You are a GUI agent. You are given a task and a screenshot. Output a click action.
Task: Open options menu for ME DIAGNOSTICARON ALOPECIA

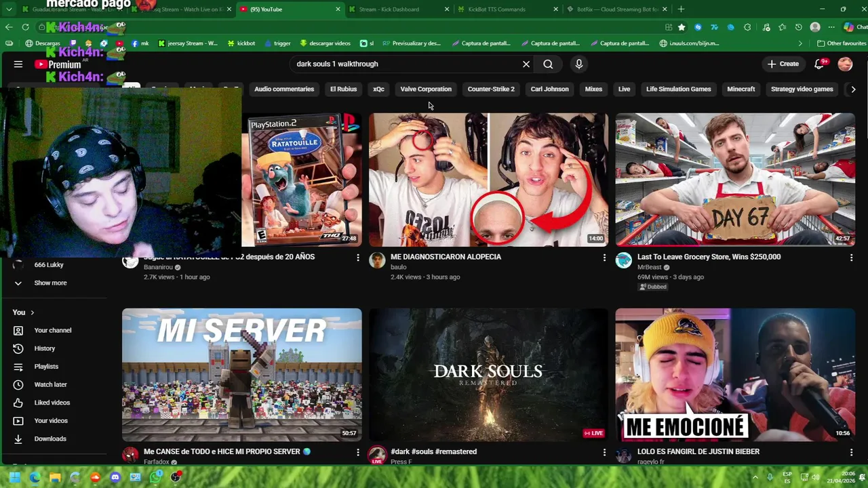[x=604, y=258]
